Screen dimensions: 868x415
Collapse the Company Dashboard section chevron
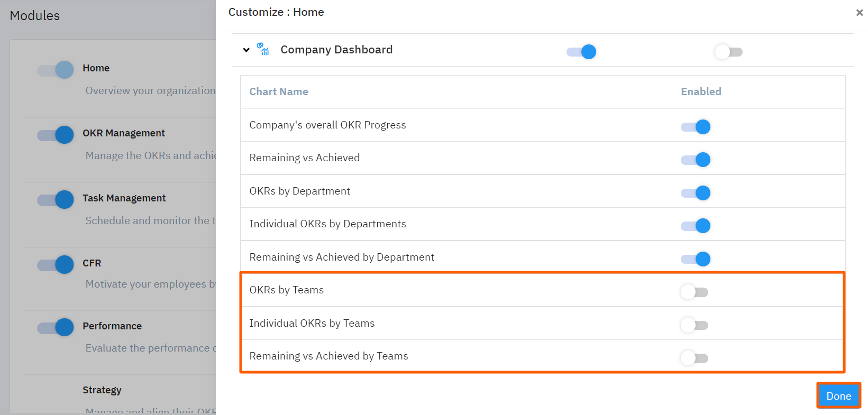click(246, 50)
